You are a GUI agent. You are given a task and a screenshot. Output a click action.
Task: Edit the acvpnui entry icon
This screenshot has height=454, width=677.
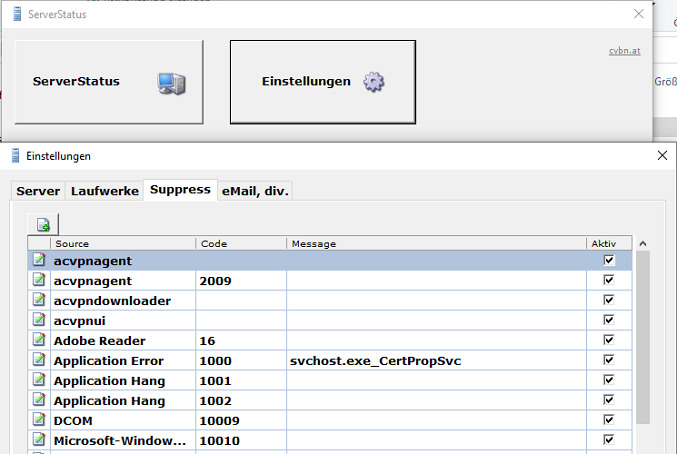[x=39, y=320]
